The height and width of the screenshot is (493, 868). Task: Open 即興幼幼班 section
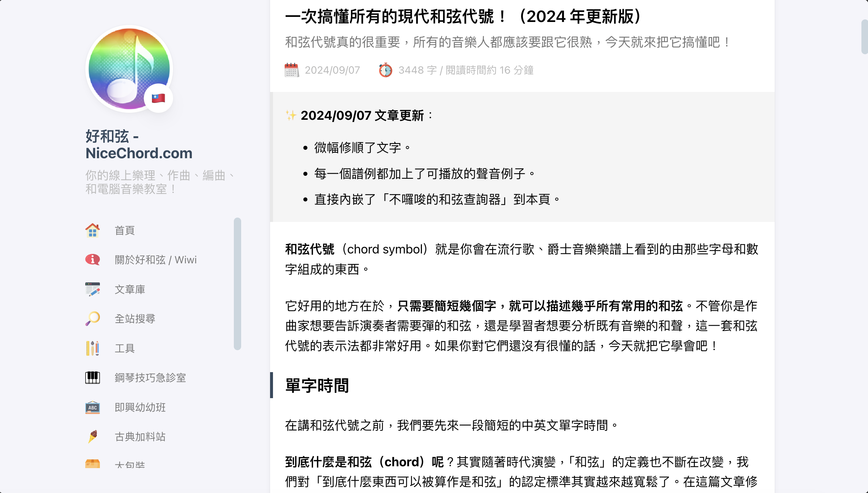(x=140, y=407)
